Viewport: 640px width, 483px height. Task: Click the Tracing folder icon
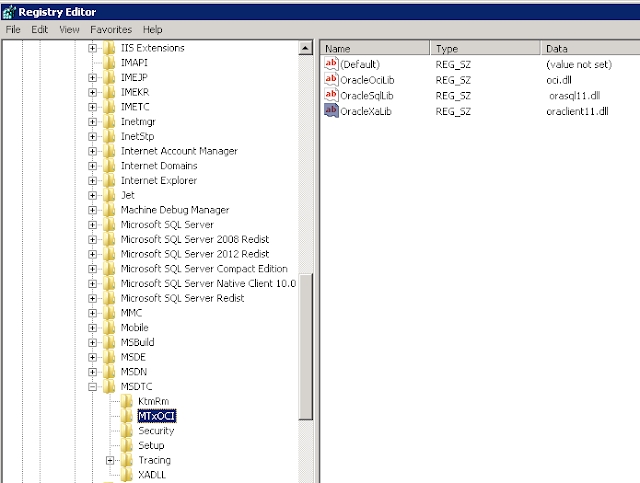coord(127,460)
